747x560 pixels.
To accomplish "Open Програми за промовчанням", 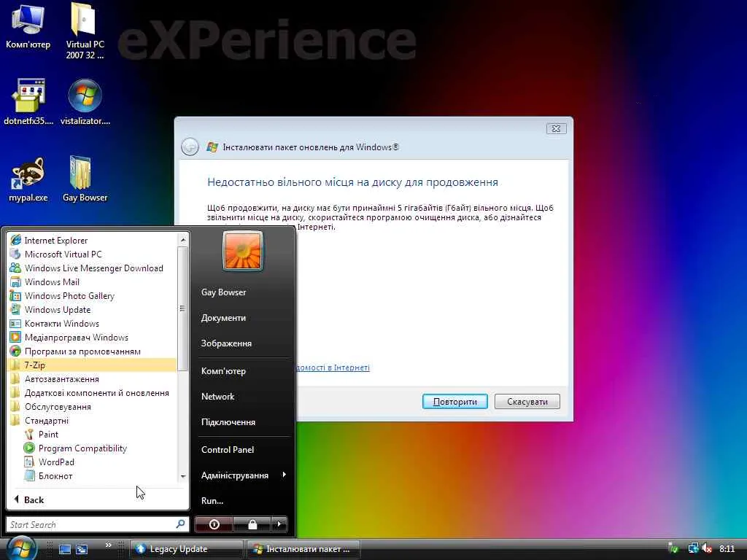I will tap(93, 351).
